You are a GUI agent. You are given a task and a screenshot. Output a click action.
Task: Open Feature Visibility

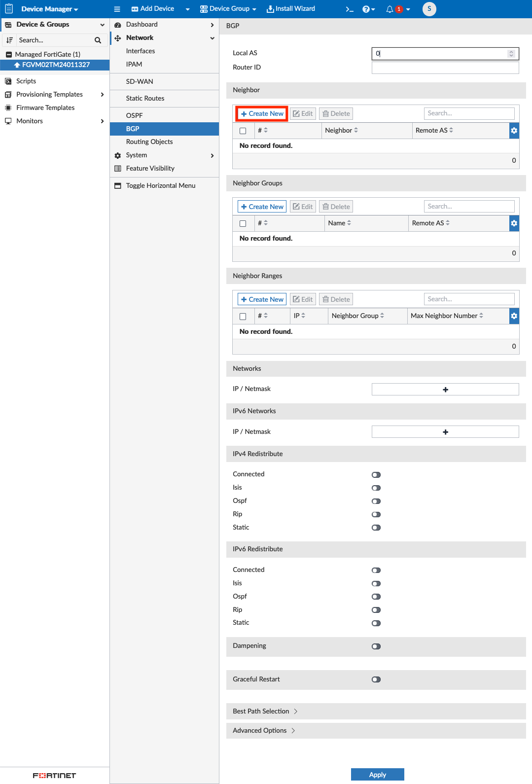(x=150, y=169)
